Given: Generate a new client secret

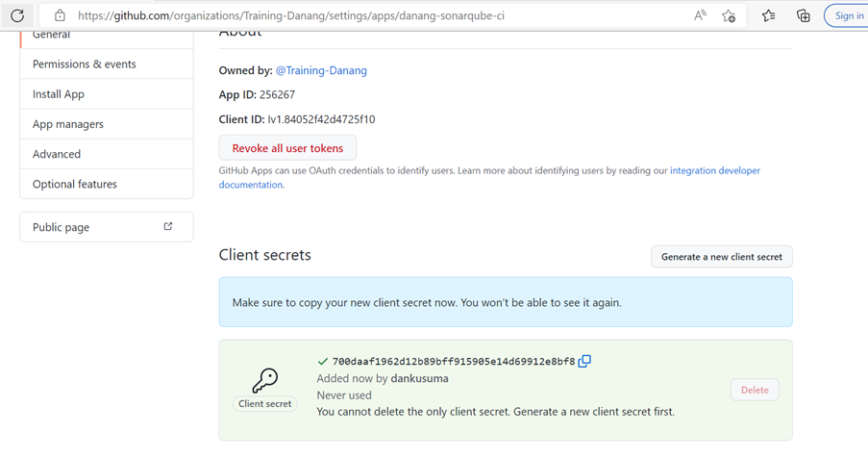Looking at the screenshot, I should point(721,257).
